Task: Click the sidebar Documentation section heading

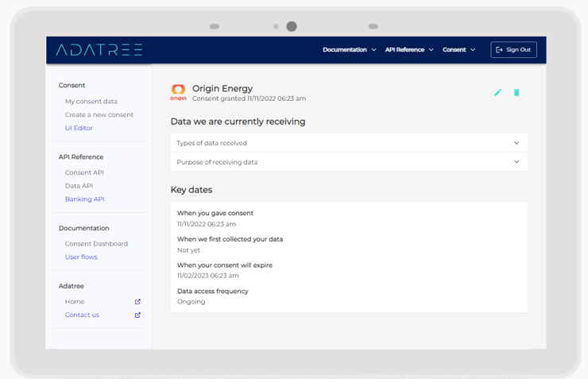Action: click(x=84, y=228)
